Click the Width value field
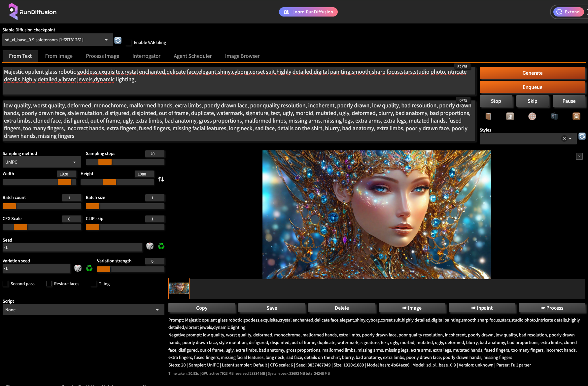The image size is (588, 386). pos(66,174)
